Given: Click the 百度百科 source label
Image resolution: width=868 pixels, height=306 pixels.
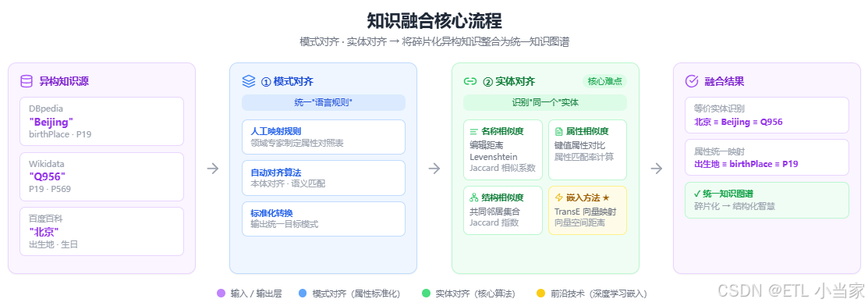Looking at the screenshot, I should click(46, 219).
